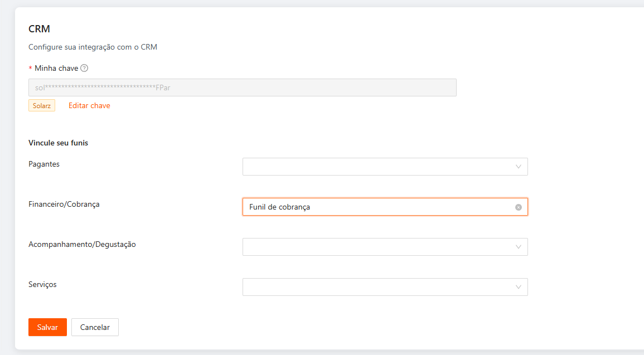The height and width of the screenshot is (355, 644).
Task: Click the Editar chave link
Action: (89, 105)
